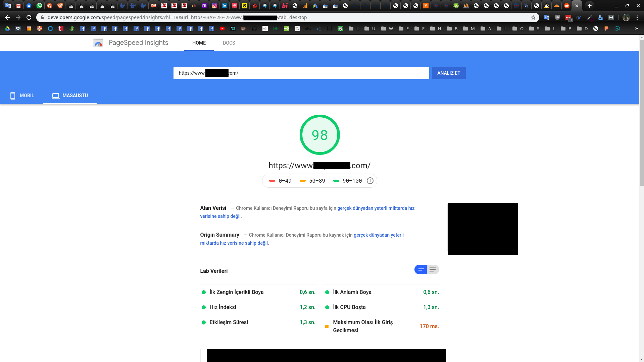
Task: Open the w3r bookmark
Action: (265, 29)
